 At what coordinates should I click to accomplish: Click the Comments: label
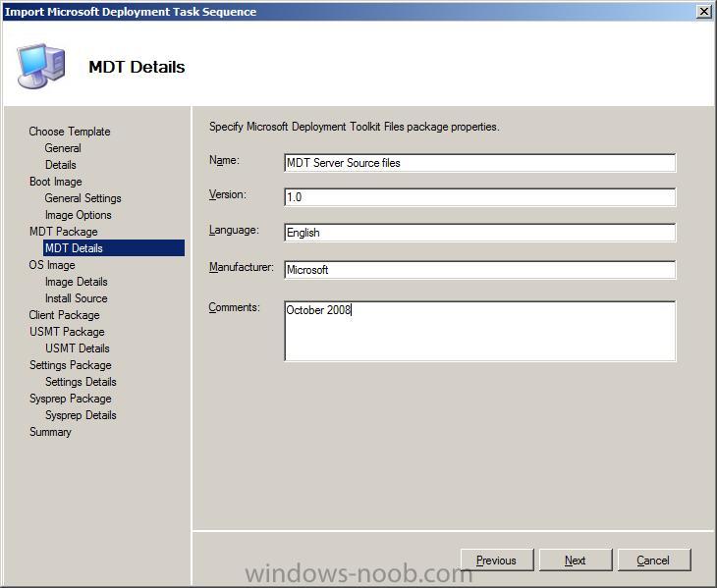(x=234, y=307)
